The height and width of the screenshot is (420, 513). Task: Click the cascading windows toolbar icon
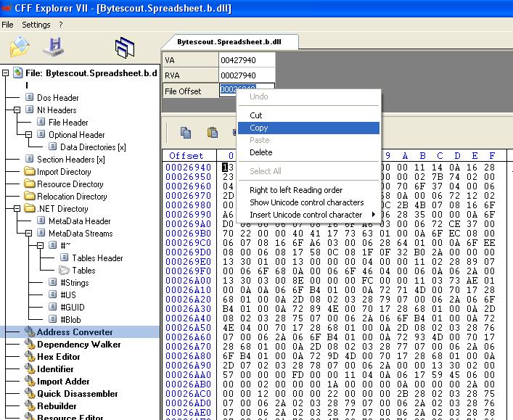tap(125, 48)
